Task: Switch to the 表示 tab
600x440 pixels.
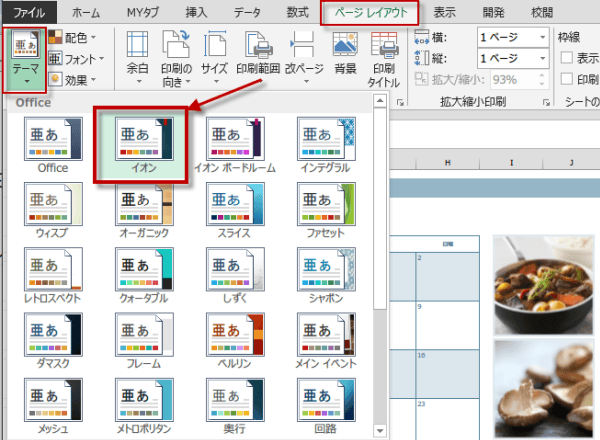Action: (445, 13)
